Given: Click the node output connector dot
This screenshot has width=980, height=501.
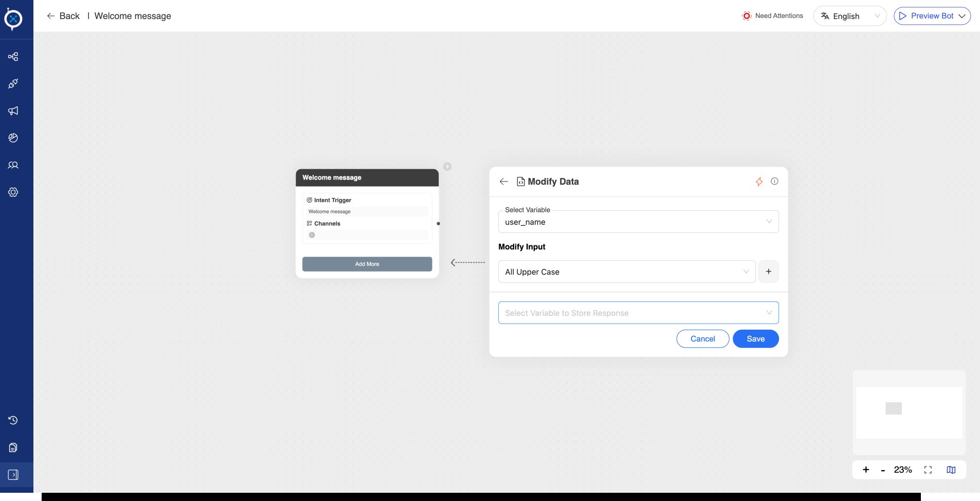Looking at the screenshot, I should pyautogui.click(x=438, y=224).
